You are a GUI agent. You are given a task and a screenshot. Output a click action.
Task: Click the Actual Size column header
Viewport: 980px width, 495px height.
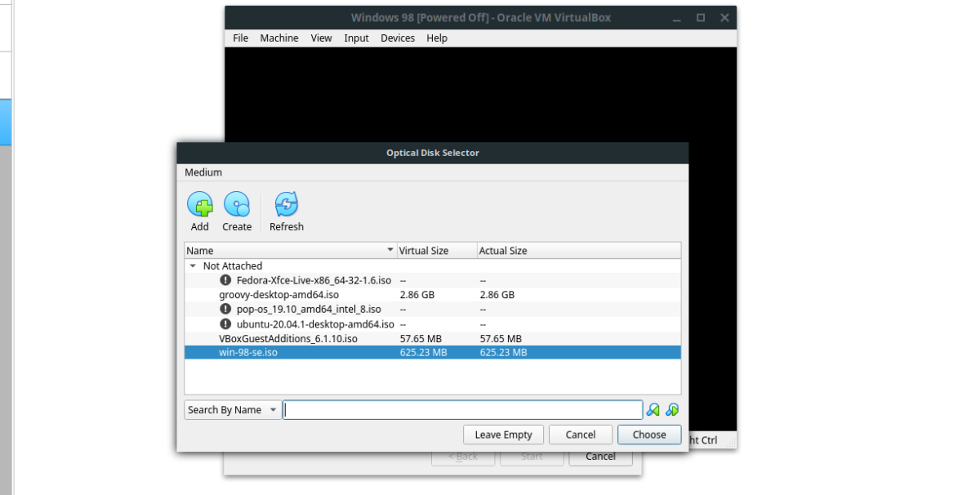pyautogui.click(x=578, y=251)
